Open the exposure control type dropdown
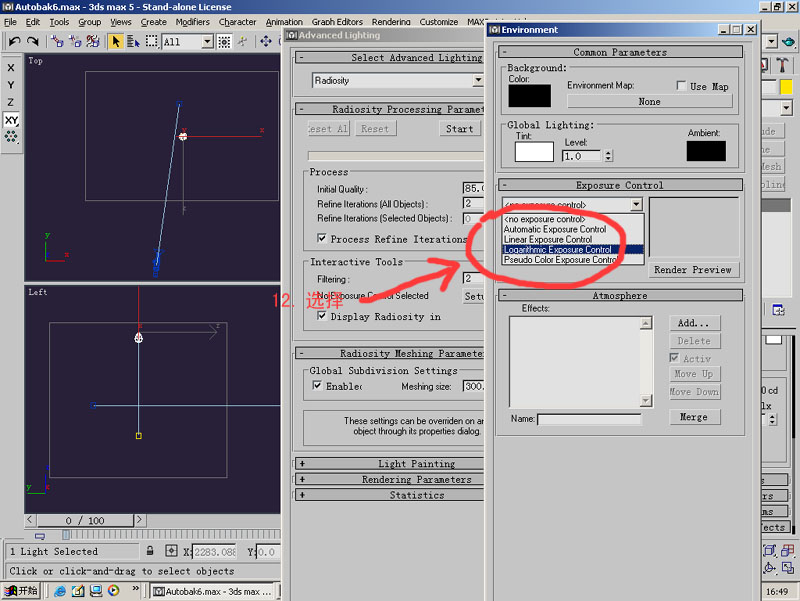800x601 pixels. (636, 205)
